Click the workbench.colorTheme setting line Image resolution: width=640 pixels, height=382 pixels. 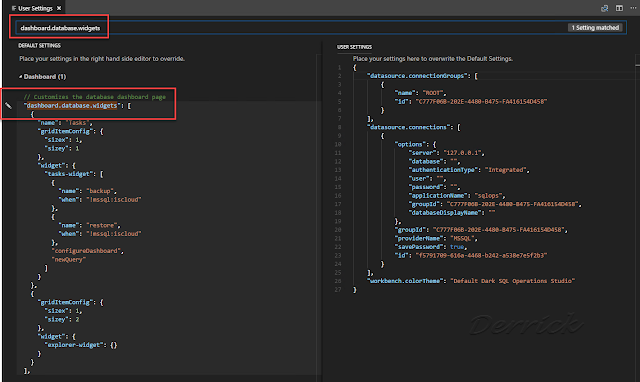(471, 281)
